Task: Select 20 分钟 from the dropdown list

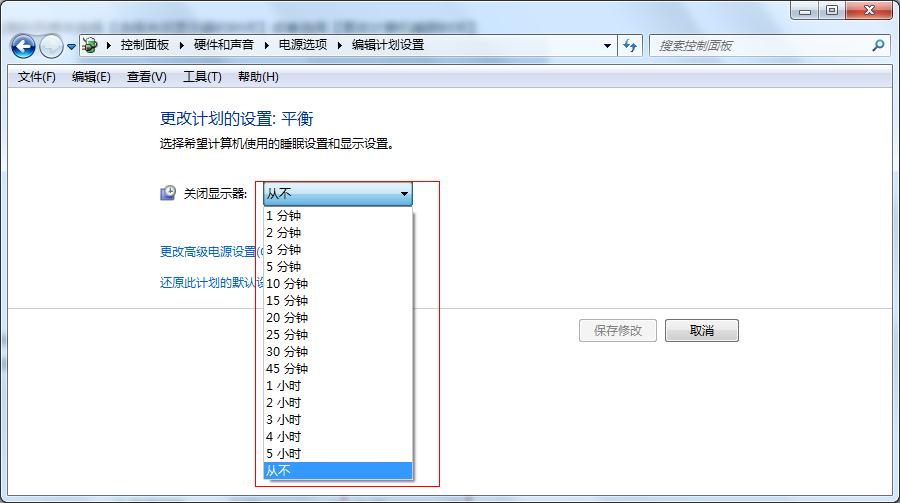Action: (338, 318)
